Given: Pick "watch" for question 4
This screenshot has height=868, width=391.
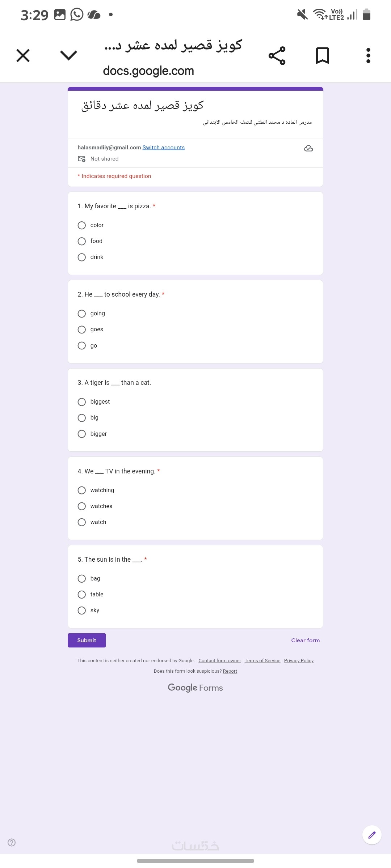Looking at the screenshot, I should pyautogui.click(x=82, y=522).
